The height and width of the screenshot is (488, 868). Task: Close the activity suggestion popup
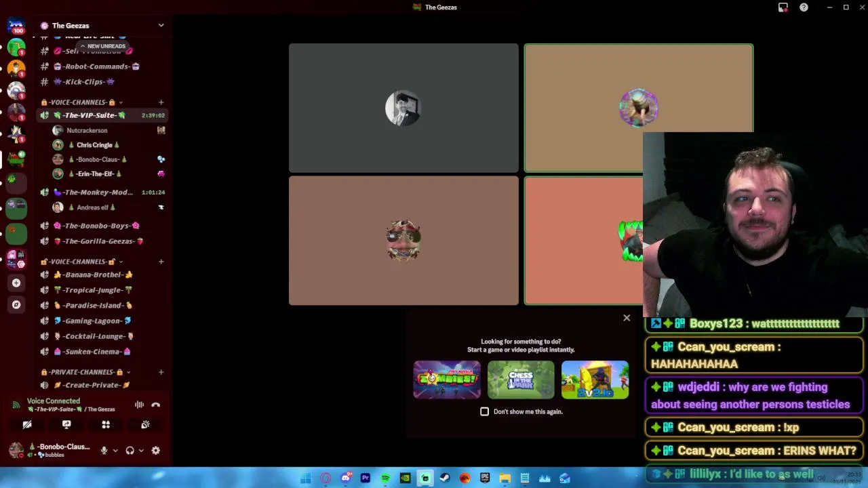point(627,318)
